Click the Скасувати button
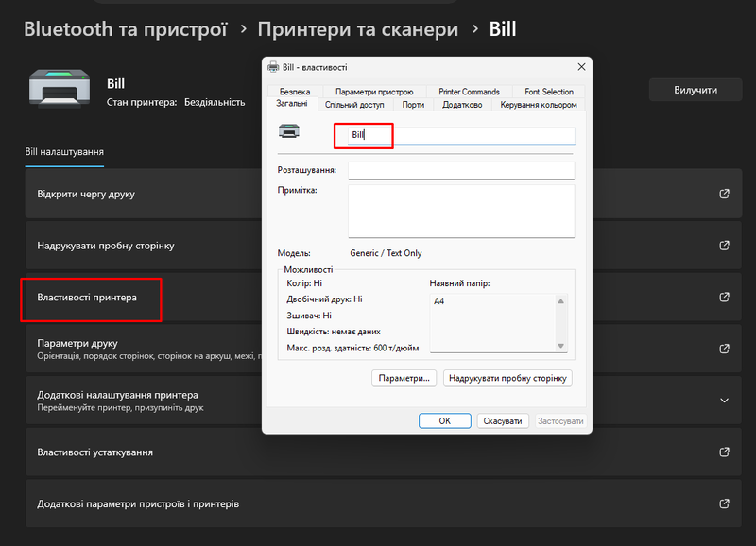The height and width of the screenshot is (546, 756). click(x=503, y=420)
